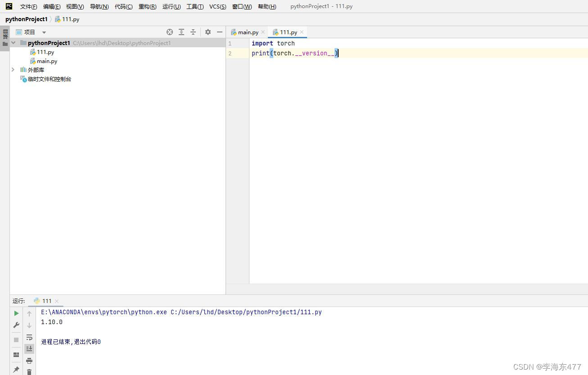588x375 pixels.
Task: Close the 111.py editor tab
Action: [x=302, y=32]
